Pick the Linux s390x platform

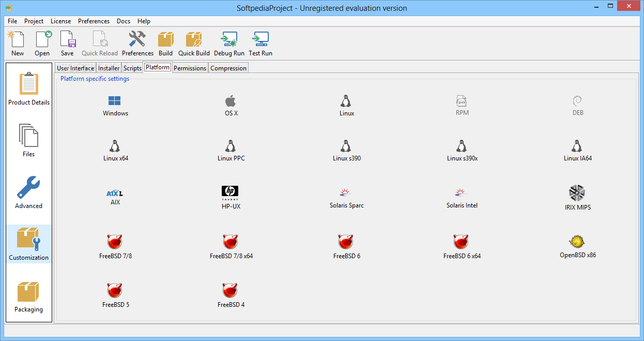pyautogui.click(x=462, y=151)
